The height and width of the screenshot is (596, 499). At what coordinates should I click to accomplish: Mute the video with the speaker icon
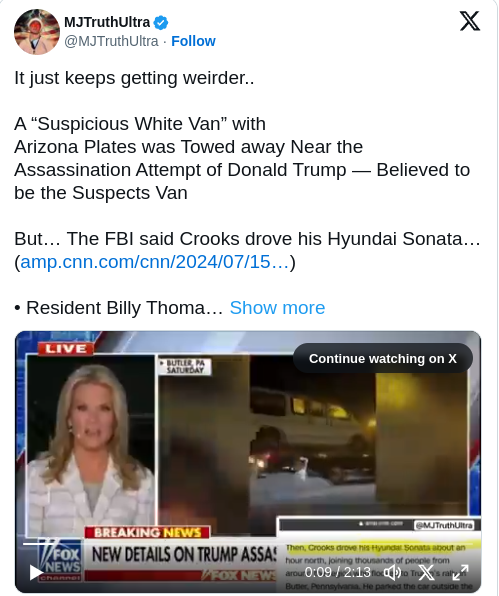[x=392, y=572]
